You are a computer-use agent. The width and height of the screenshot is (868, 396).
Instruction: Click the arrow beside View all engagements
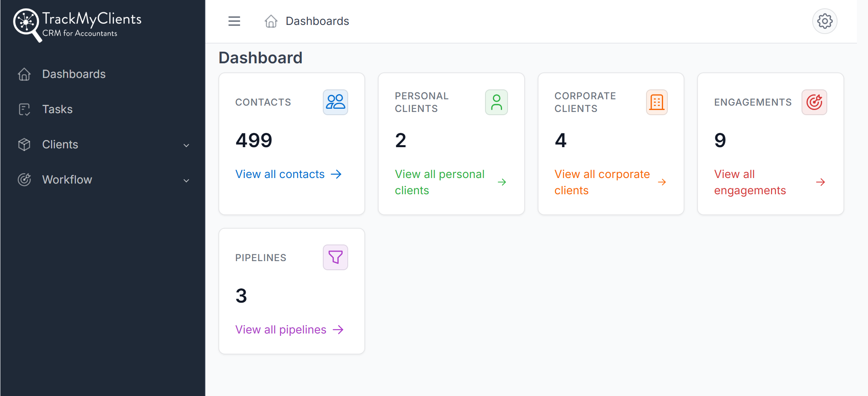point(821,182)
